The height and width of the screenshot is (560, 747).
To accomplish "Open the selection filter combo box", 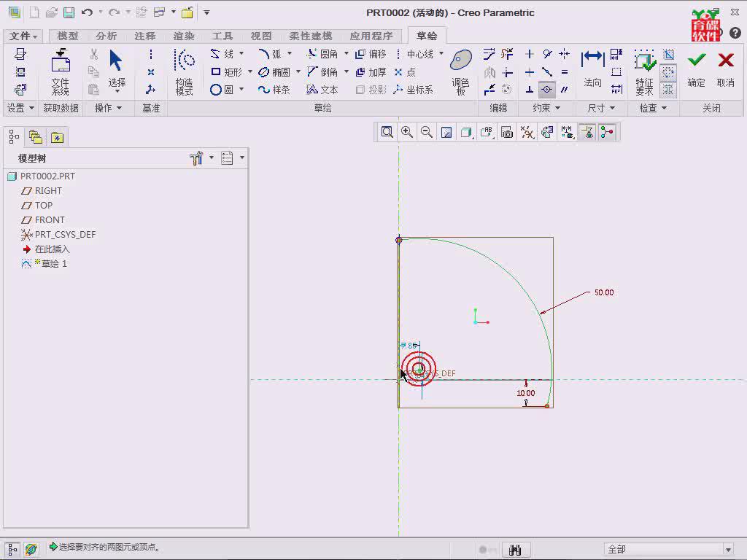I will [x=668, y=550].
